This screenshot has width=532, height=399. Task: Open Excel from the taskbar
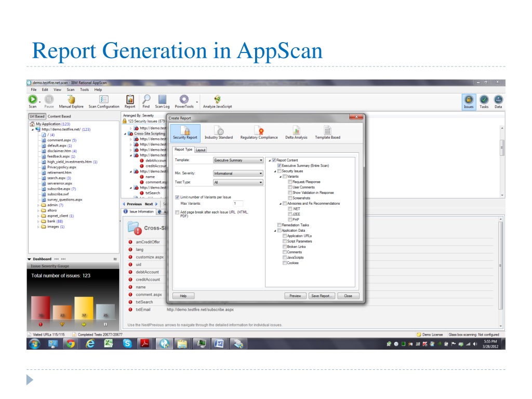(x=109, y=344)
